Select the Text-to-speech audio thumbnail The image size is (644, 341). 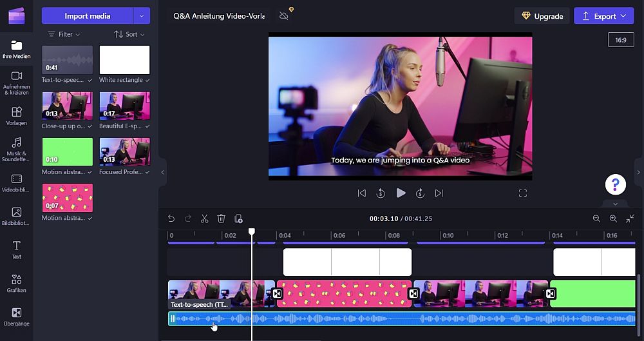68,60
